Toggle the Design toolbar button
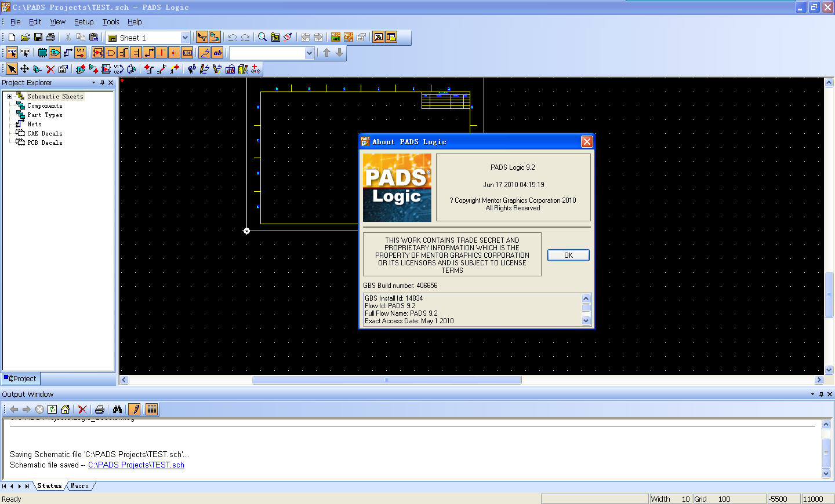Viewport: 835px width, 504px height. (x=215, y=37)
